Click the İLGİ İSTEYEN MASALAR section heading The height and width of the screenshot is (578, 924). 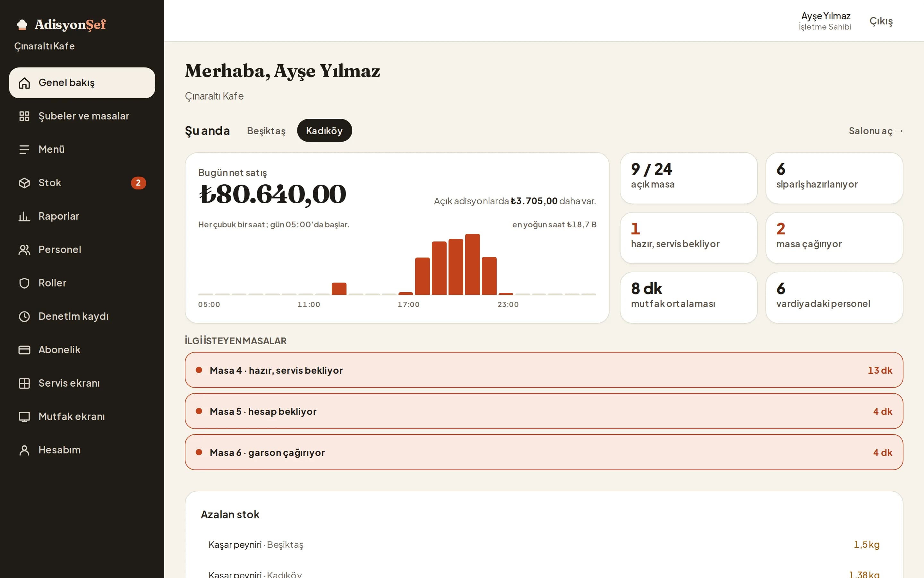[x=235, y=341]
